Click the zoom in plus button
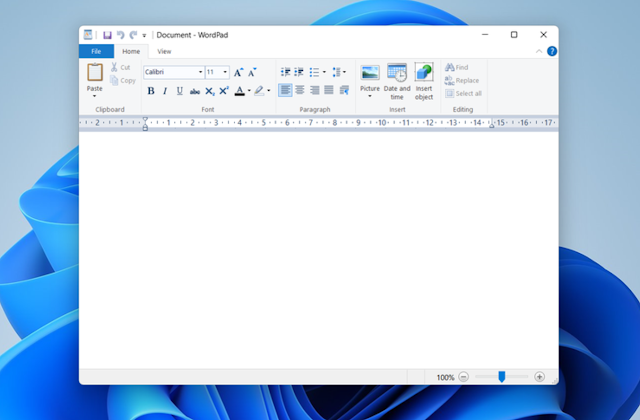This screenshot has width=640, height=420. 540,377
